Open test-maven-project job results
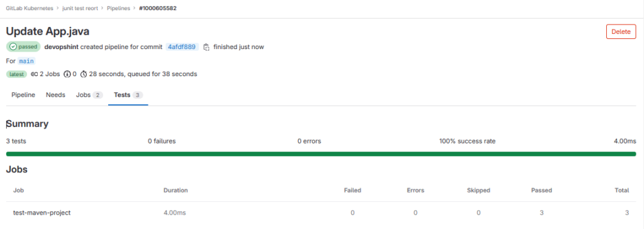The image size is (644, 229). tap(42, 213)
